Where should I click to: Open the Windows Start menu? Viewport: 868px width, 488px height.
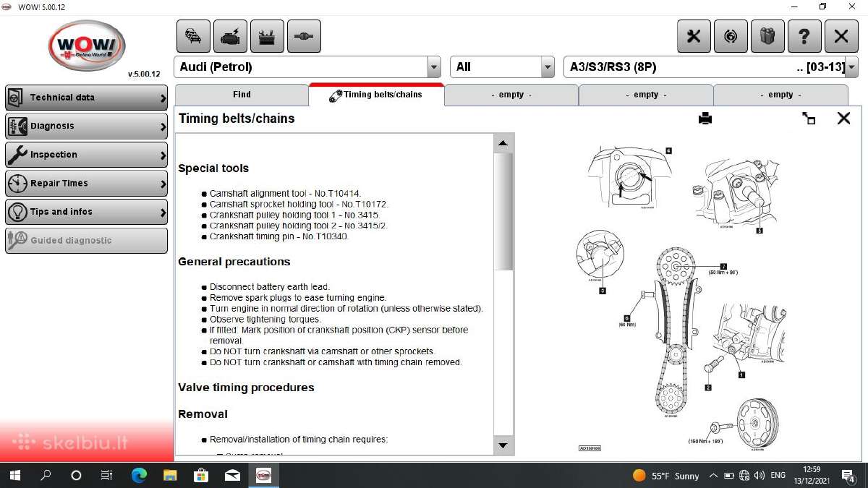tap(15, 476)
